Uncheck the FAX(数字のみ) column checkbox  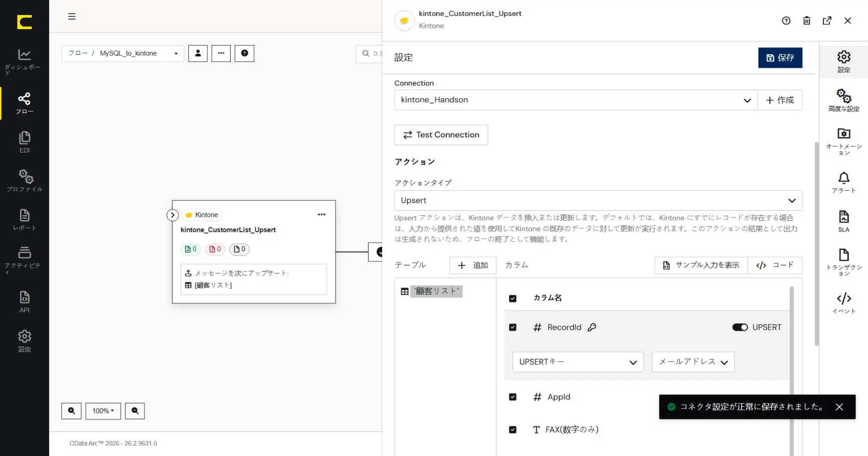[x=512, y=429]
